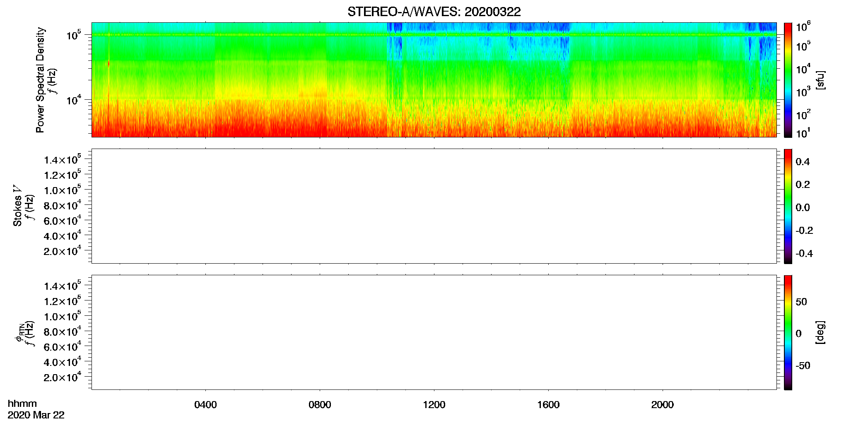Click the Stokes V axis label
The height and width of the screenshot is (447, 868).
(x=17, y=206)
